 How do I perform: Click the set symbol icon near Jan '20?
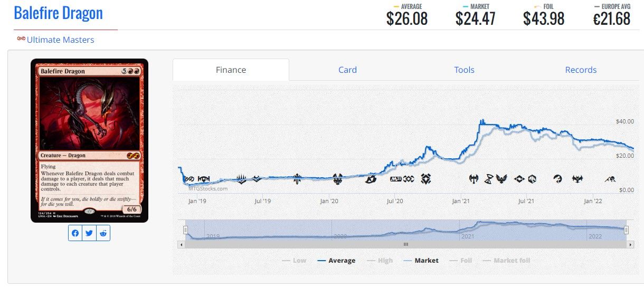pyautogui.click(x=338, y=179)
